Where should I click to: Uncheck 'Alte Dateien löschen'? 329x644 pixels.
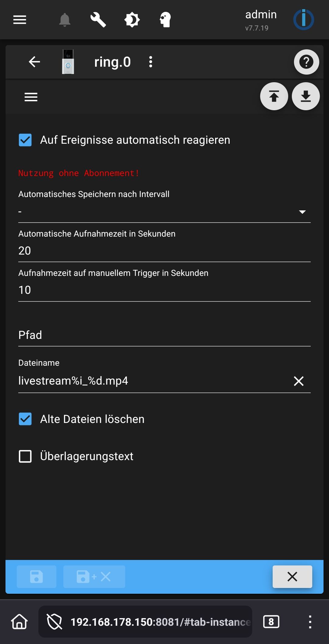[x=25, y=419]
